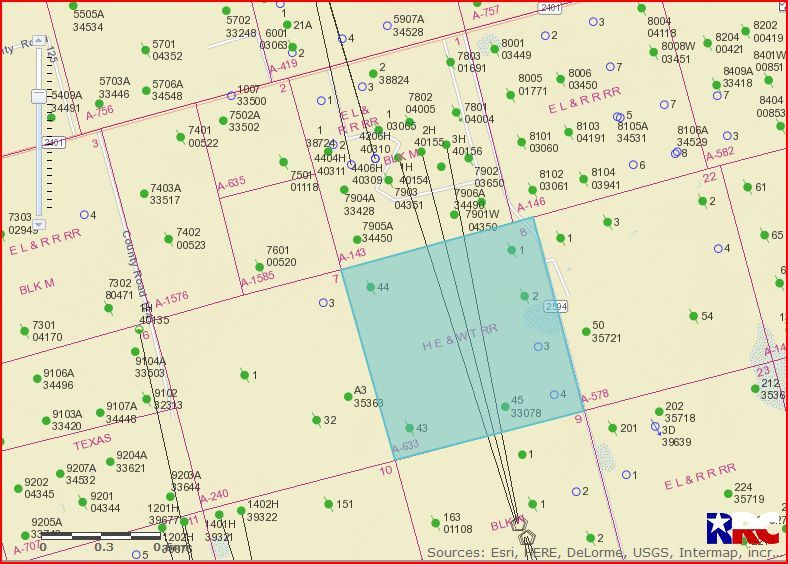Click abstract label A-143

[x=352, y=255]
